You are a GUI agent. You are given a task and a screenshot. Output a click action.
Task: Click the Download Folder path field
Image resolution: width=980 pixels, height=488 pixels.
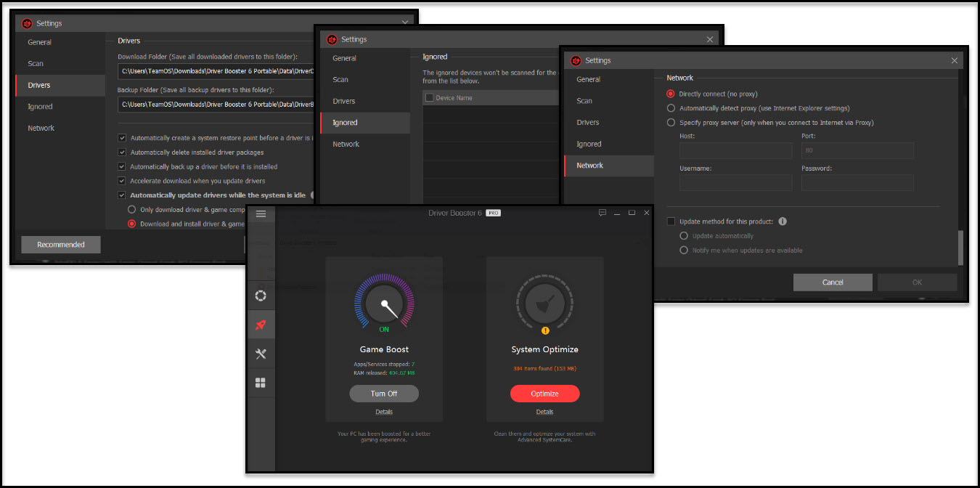216,71
